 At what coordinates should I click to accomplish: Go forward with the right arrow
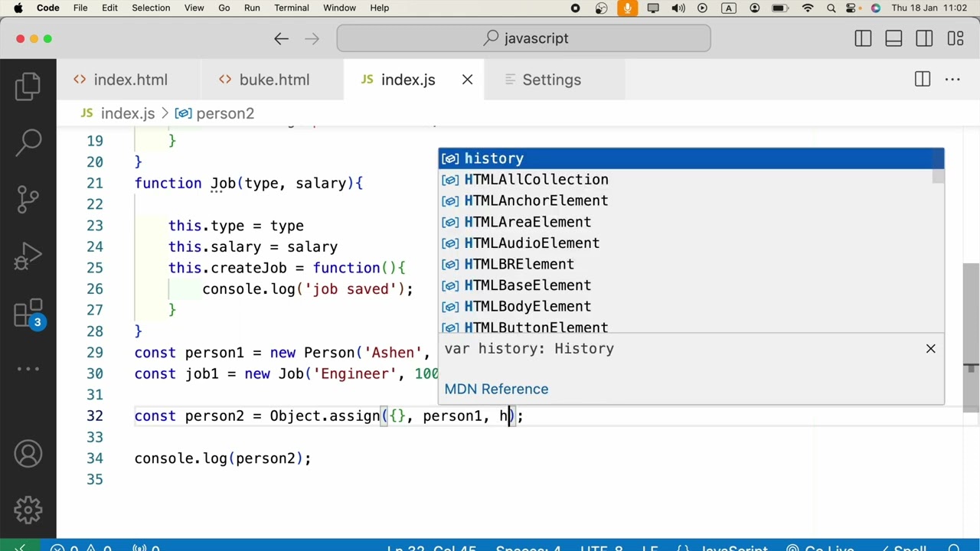[x=312, y=39]
